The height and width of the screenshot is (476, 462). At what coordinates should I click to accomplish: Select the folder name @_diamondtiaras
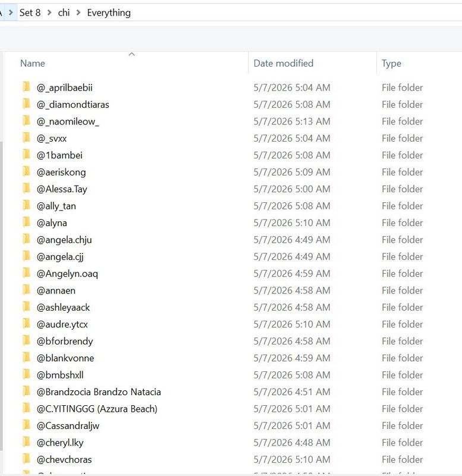73,105
